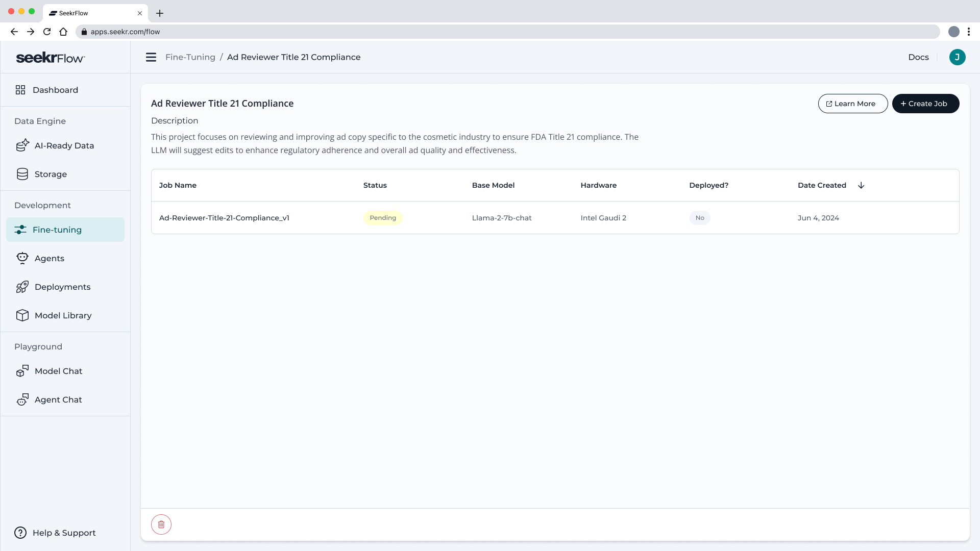Go back in browser history
Screen dimensions: 980x551
(x=14, y=32)
